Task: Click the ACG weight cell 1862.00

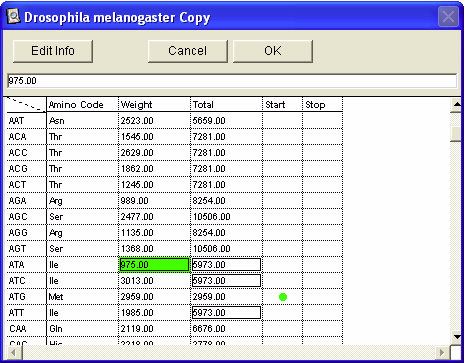Action: click(154, 169)
